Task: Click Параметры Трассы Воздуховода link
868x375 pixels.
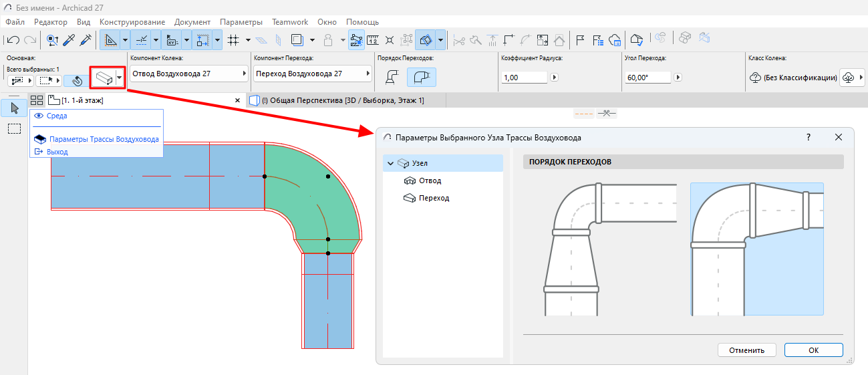Action: (x=104, y=140)
